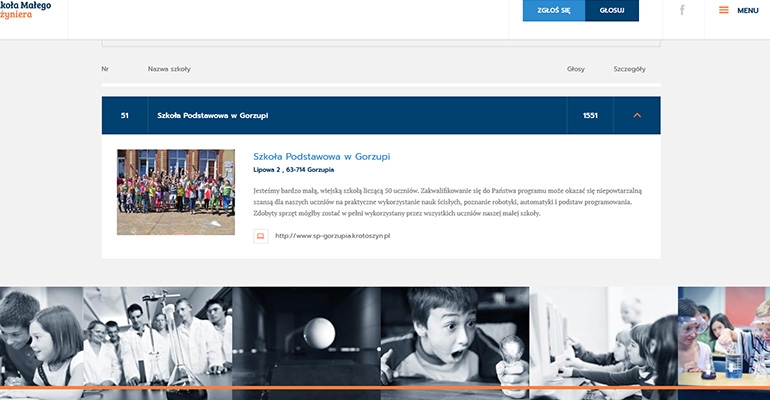Open the MENU text label

[x=748, y=10]
